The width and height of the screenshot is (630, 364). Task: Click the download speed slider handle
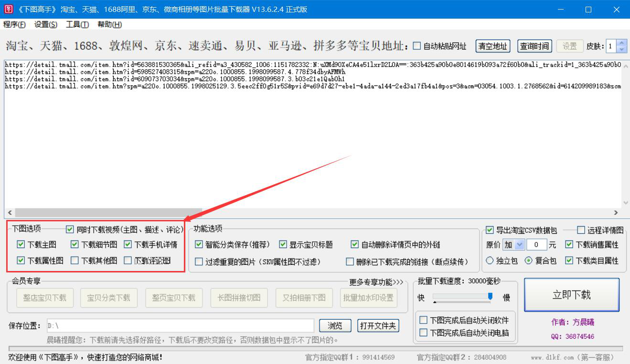click(x=490, y=297)
